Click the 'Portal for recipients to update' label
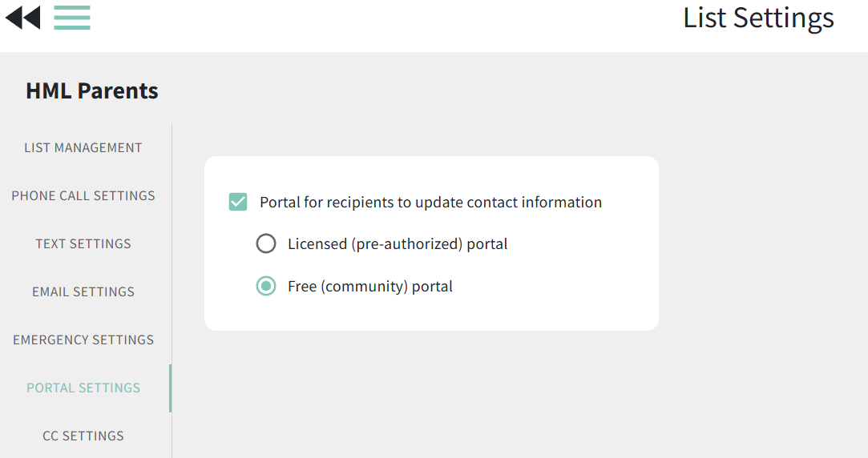868x458 pixels. pyautogui.click(x=430, y=203)
